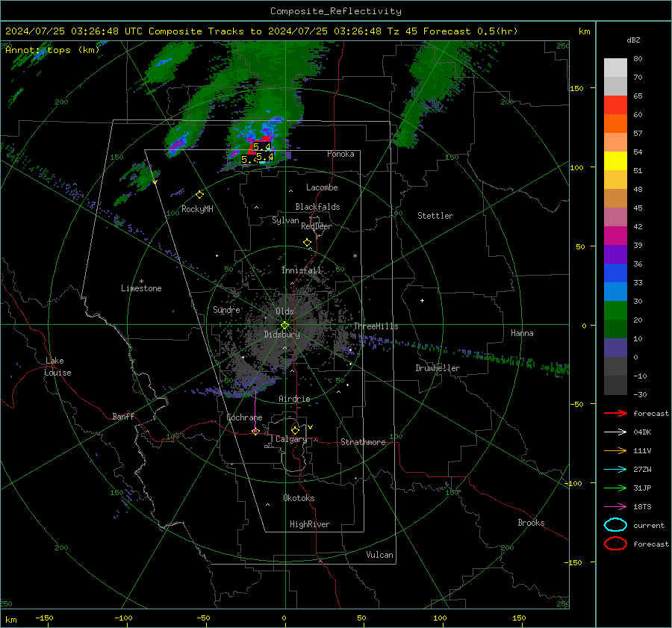This screenshot has width=672, height=628.
Task: Click the orange 111V arrow legend icon
Action: click(615, 450)
